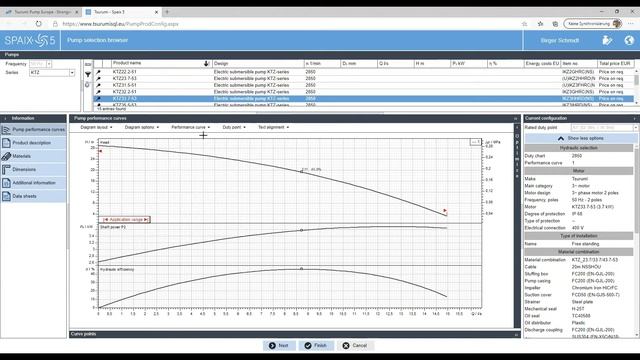The height and width of the screenshot is (360, 640).
Task: Open the Duty point menu
Action: click(x=234, y=127)
